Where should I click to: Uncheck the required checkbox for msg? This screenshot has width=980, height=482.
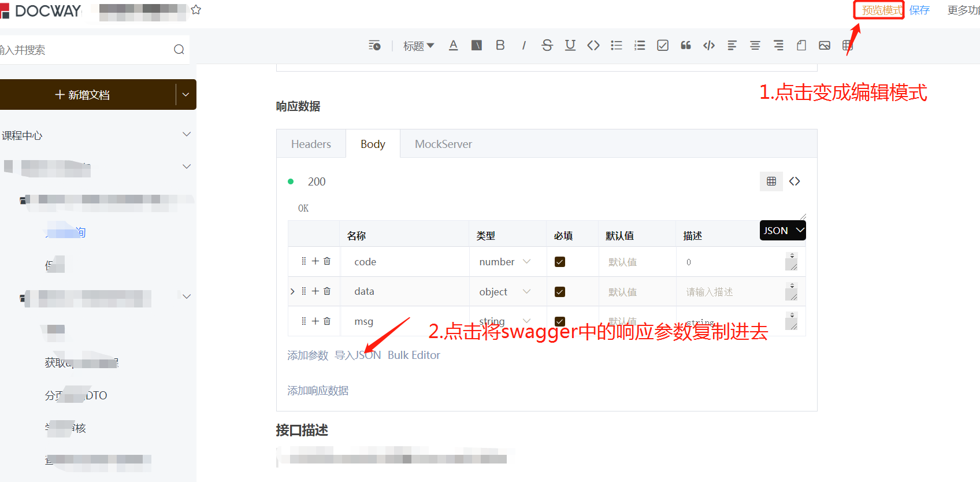point(560,321)
